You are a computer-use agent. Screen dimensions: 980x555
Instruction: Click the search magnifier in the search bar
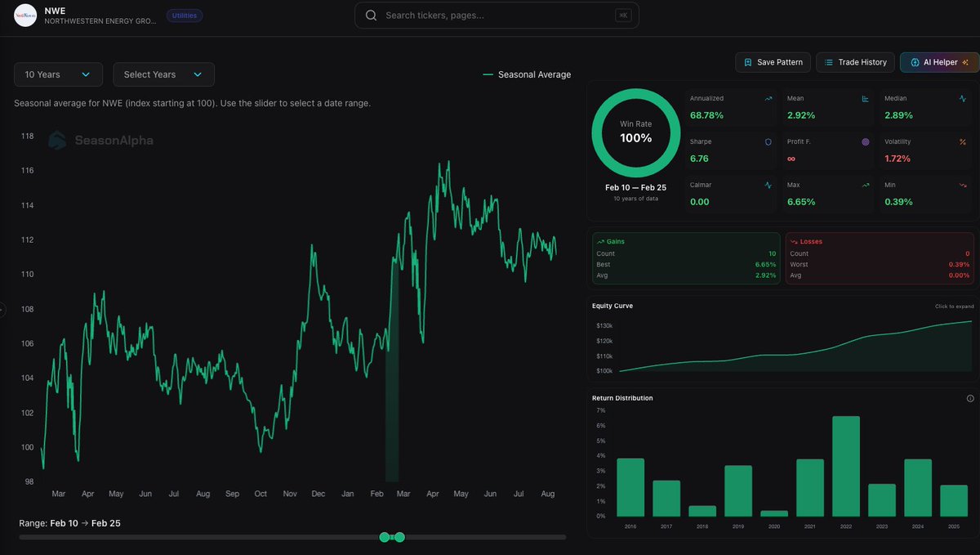click(371, 16)
